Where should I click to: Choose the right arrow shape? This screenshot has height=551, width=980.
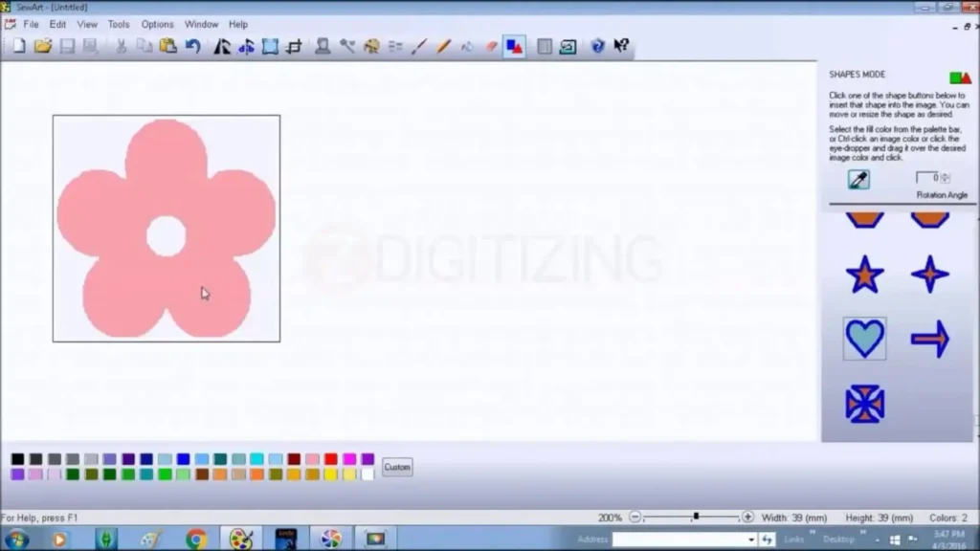[929, 339]
